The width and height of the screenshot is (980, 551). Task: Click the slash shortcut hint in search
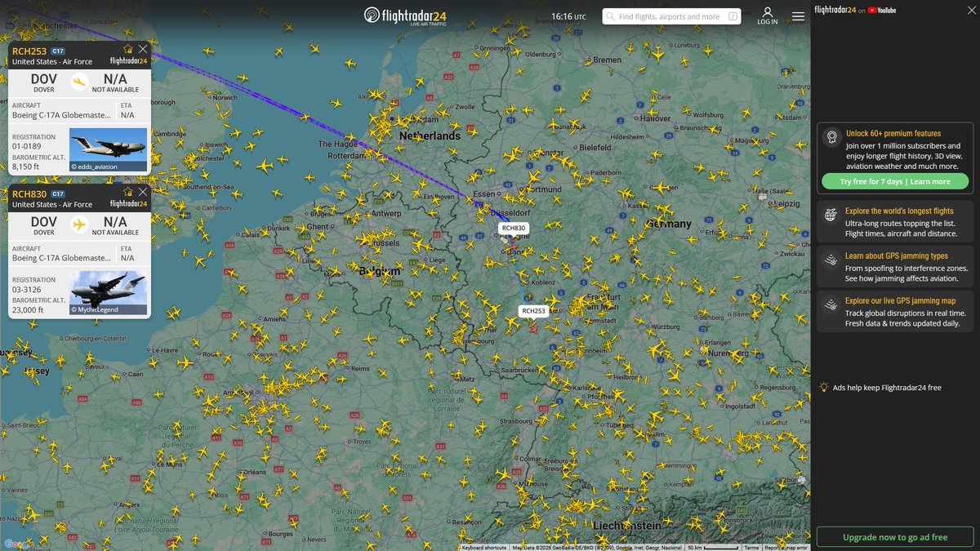point(732,16)
